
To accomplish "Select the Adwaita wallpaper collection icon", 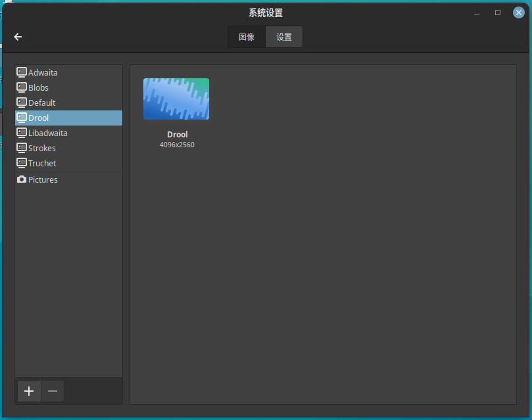I will pos(22,72).
